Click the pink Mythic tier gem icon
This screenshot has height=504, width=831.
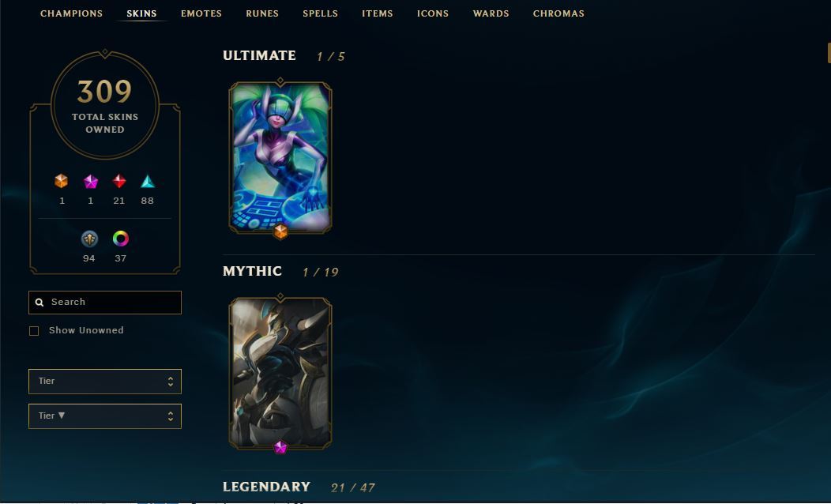91,182
